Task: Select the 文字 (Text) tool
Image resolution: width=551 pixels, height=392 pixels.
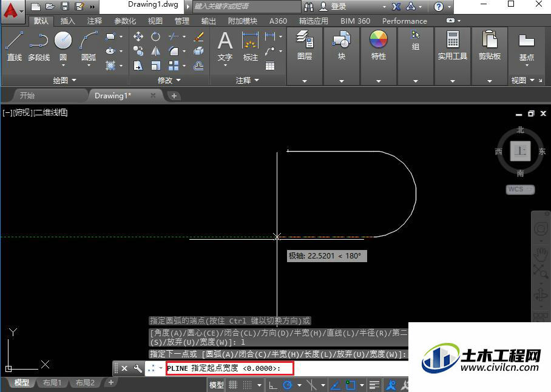Action: click(x=225, y=47)
